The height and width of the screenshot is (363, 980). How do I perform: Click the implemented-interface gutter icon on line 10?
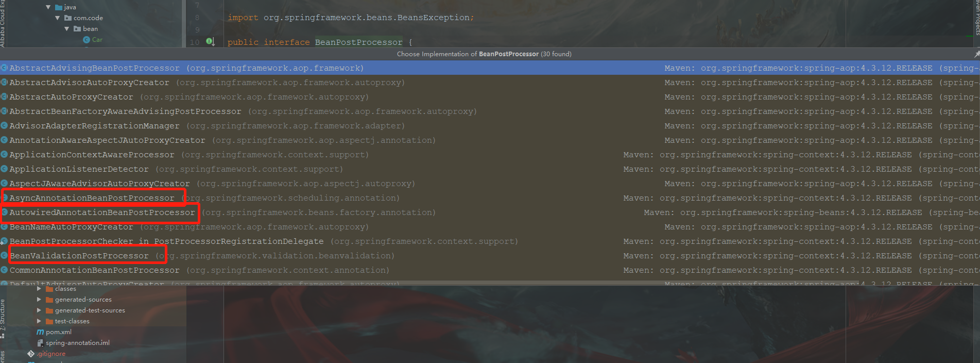[210, 41]
